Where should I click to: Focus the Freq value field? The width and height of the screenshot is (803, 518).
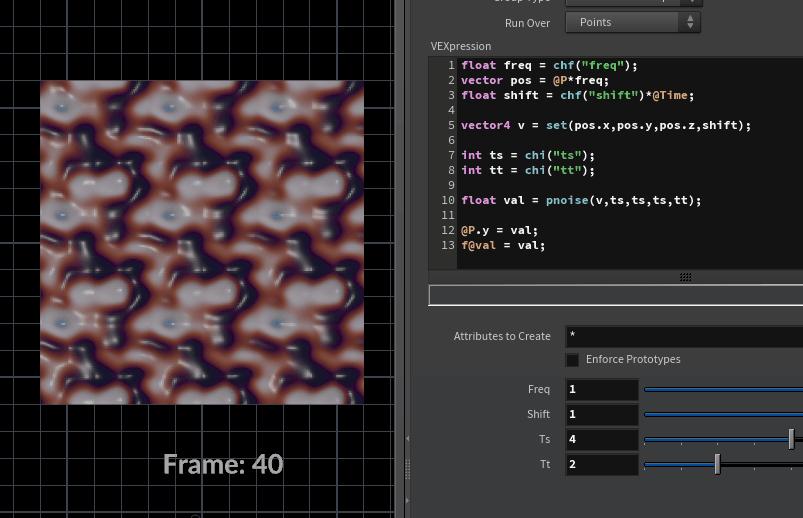601,389
